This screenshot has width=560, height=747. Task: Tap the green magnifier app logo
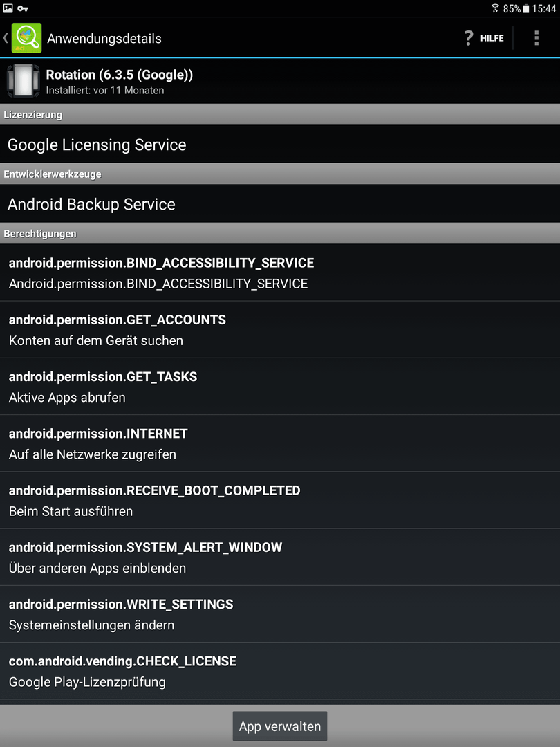[26, 38]
